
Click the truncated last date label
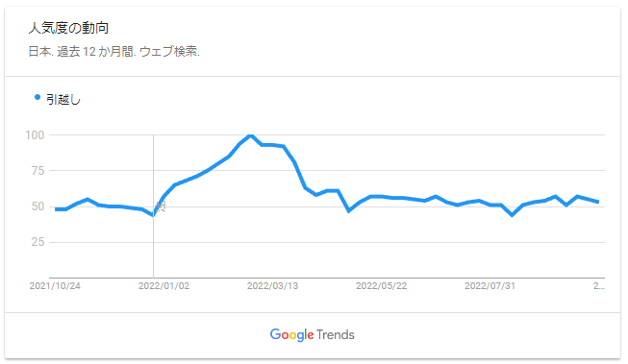[599, 286]
